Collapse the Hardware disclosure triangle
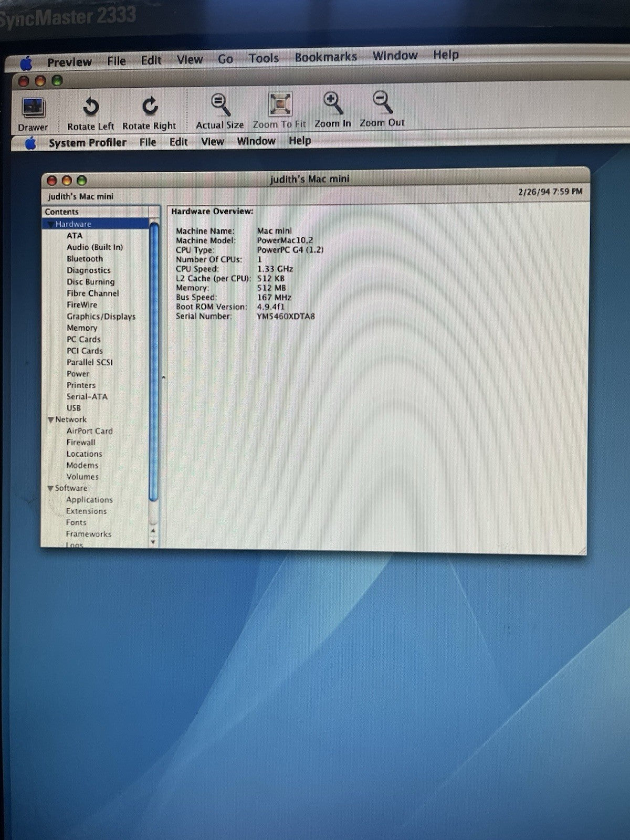 click(50, 224)
